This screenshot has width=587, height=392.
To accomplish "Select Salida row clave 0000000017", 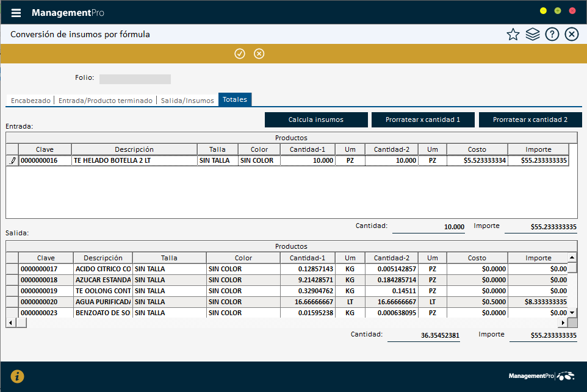I will point(46,269).
